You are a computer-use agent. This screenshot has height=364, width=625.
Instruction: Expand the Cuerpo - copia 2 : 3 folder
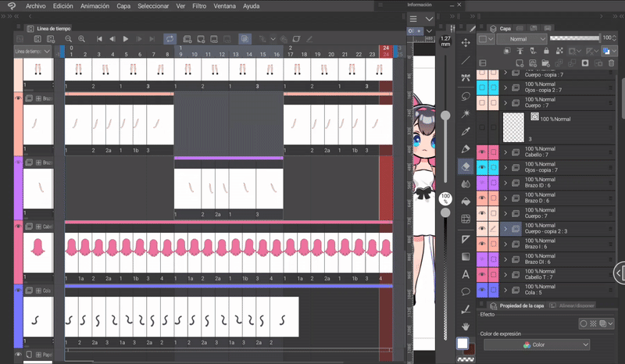coord(505,228)
